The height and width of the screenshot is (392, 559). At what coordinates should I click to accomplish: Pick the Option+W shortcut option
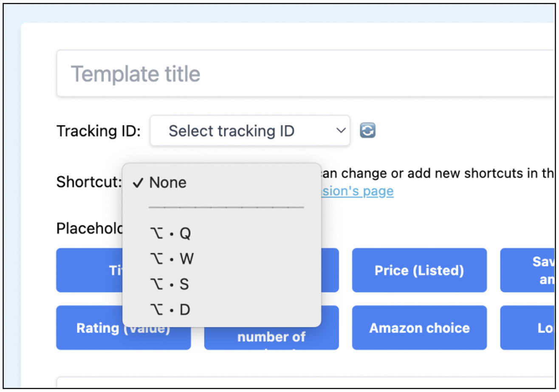[172, 259]
